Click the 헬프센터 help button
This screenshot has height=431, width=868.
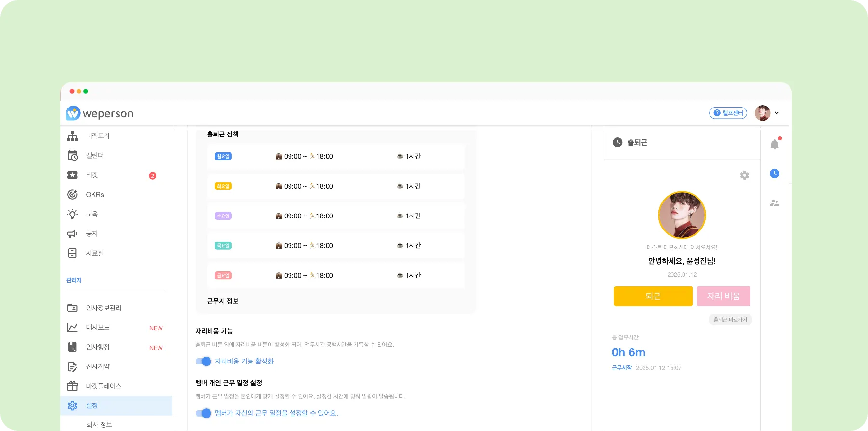pyautogui.click(x=728, y=113)
